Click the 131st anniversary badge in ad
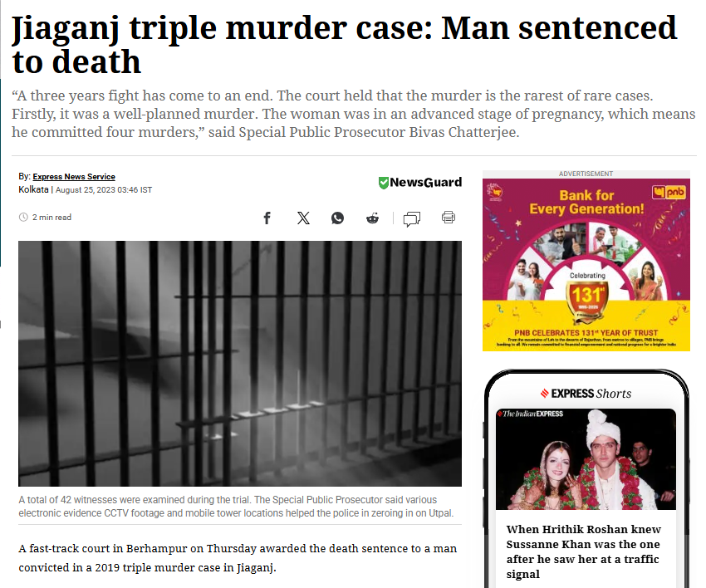Screen dimensions: 706x588 [x=587, y=298]
